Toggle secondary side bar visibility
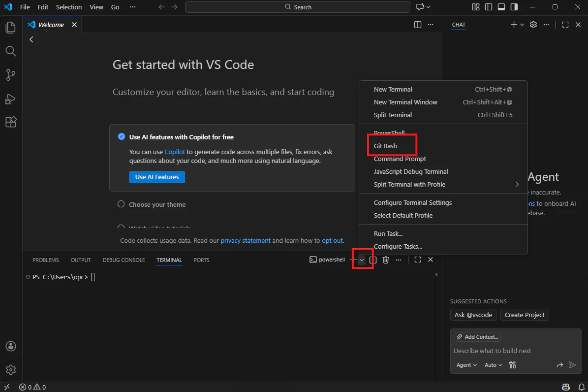The image size is (588, 392). (514, 7)
